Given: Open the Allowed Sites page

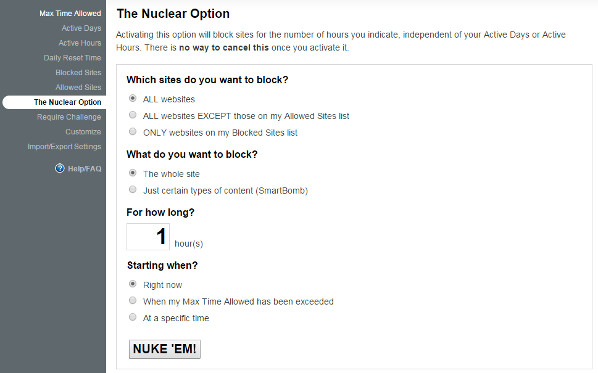Looking at the screenshot, I should [78, 87].
